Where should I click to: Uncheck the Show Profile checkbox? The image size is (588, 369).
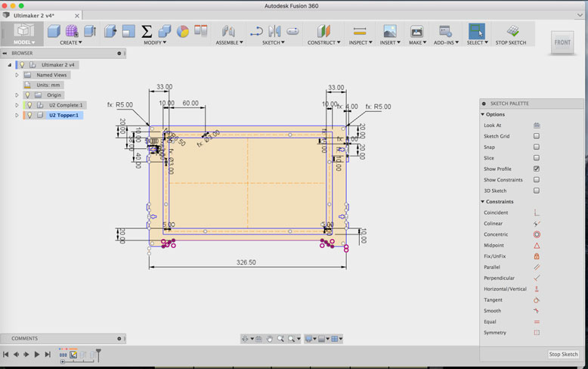(x=537, y=169)
